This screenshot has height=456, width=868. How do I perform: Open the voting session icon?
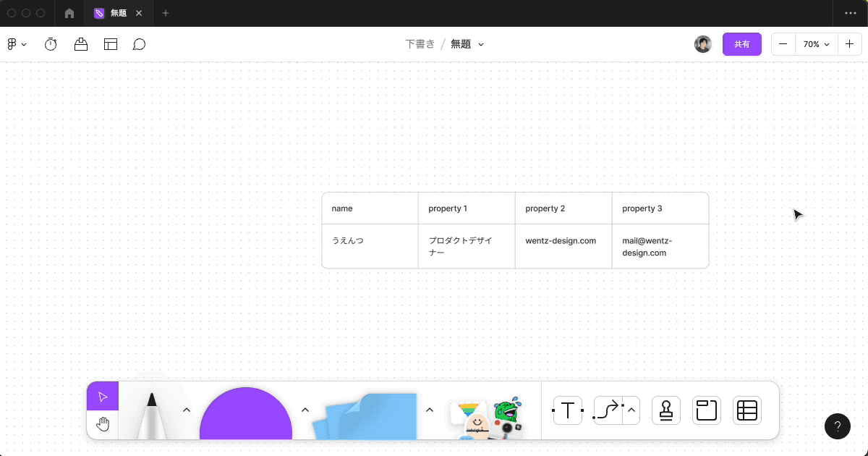[81, 44]
